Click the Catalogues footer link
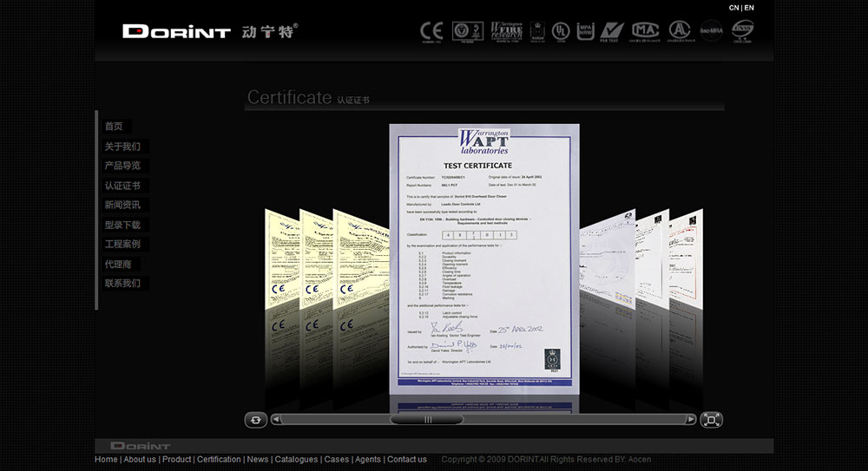The image size is (868, 471). (296, 460)
